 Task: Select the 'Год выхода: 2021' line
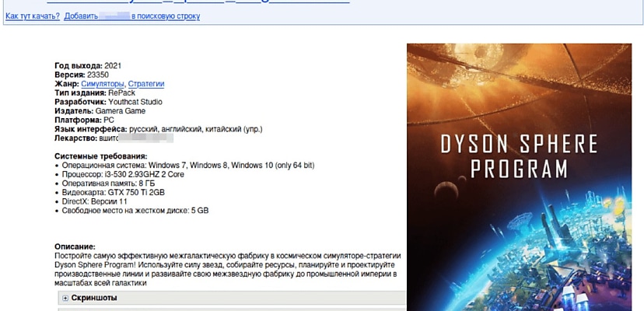88,66
